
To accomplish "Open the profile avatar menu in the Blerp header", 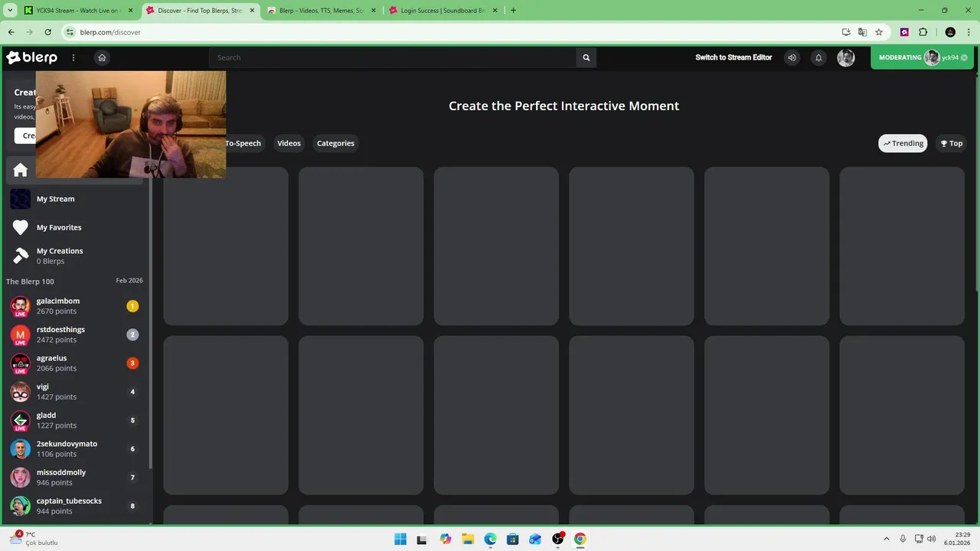I will tap(846, 57).
